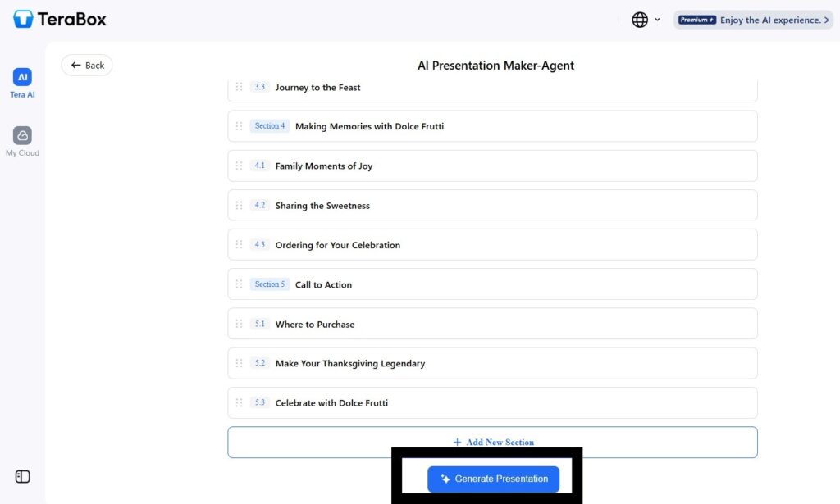This screenshot has width=840, height=504.
Task: Click the TeraBox logo icon
Action: (x=23, y=19)
